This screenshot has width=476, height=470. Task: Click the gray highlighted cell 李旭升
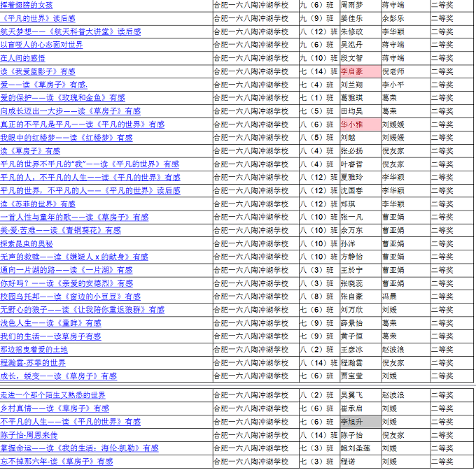tap(360, 422)
